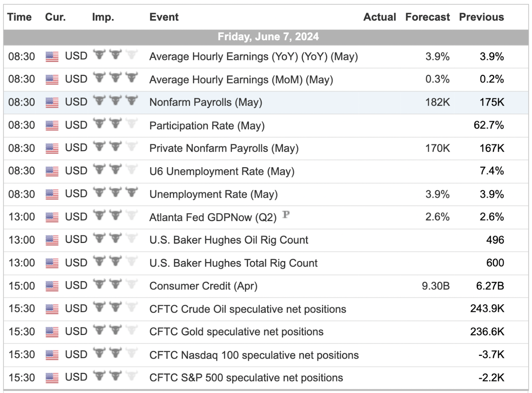The image size is (532, 393).
Task: Click the Previous column header
Action: (481, 17)
